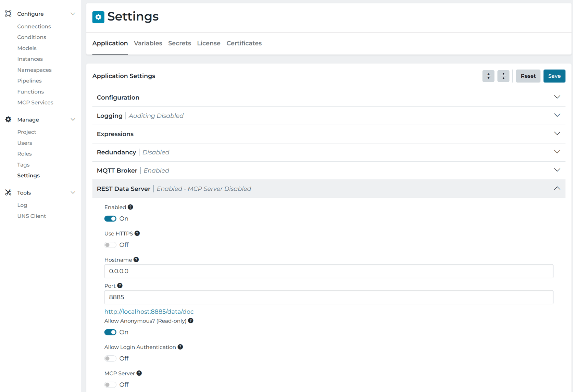Switch to the Variables tab
Image resolution: width=573 pixels, height=392 pixels.
tap(148, 43)
